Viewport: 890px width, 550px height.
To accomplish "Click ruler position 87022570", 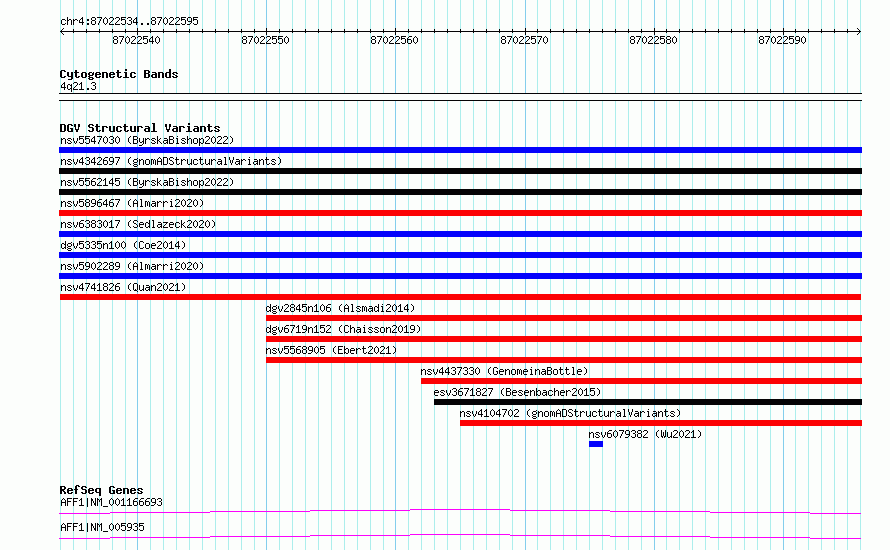I will point(524,40).
